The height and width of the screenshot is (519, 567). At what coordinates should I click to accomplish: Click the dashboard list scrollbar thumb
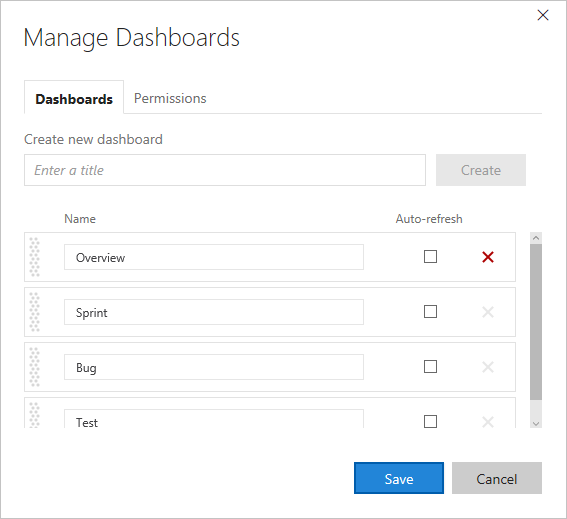coord(536,322)
